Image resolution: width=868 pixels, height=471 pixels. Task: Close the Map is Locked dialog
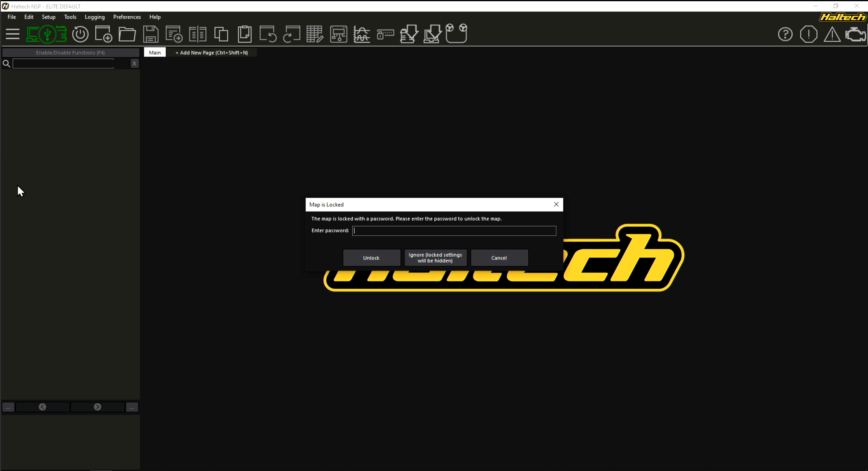tap(556, 204)
